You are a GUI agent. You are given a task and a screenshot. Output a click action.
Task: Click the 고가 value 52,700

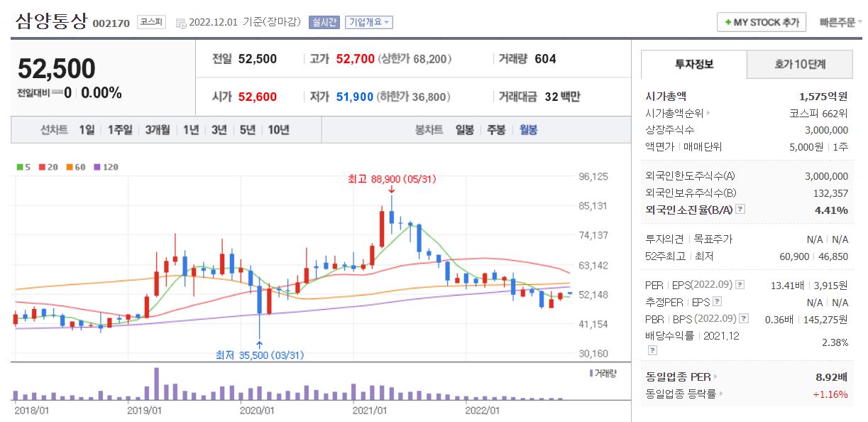point(355,59)
